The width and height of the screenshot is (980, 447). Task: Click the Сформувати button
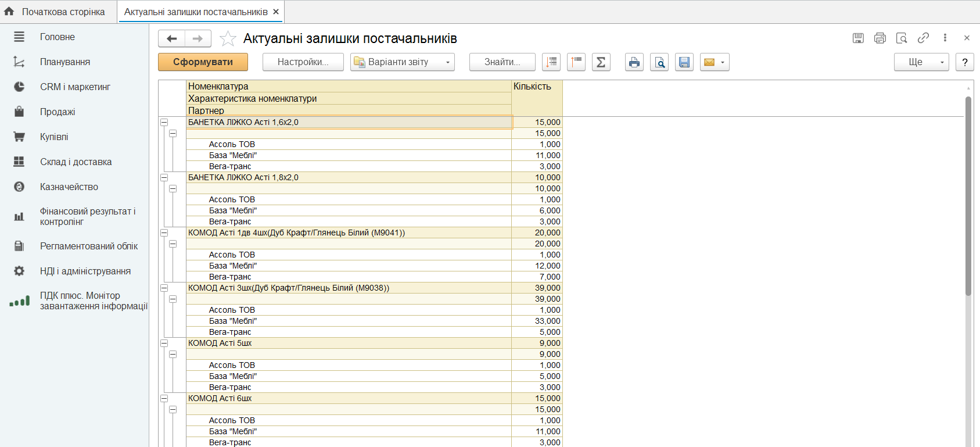pyautogui.click(x=203, y=62)
